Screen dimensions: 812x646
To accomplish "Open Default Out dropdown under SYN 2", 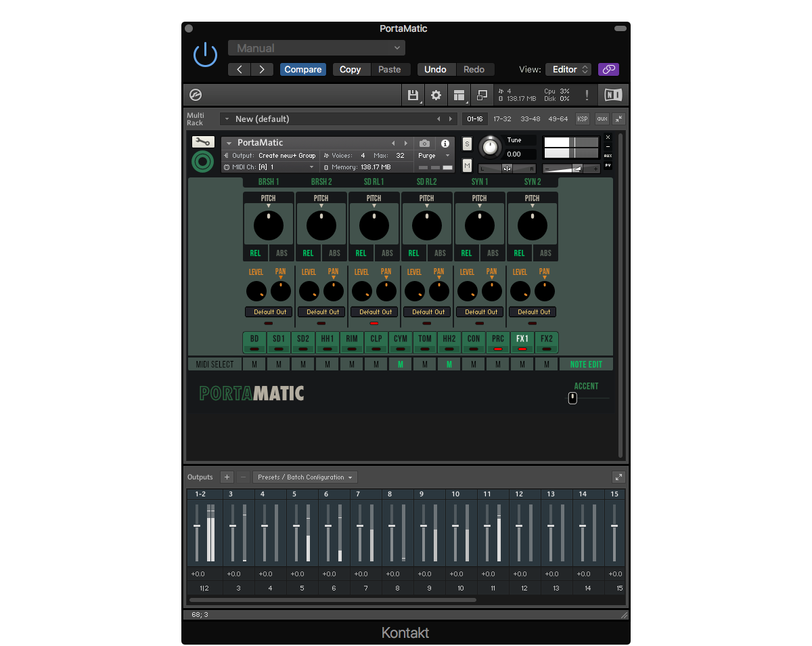I will [534, 311].
